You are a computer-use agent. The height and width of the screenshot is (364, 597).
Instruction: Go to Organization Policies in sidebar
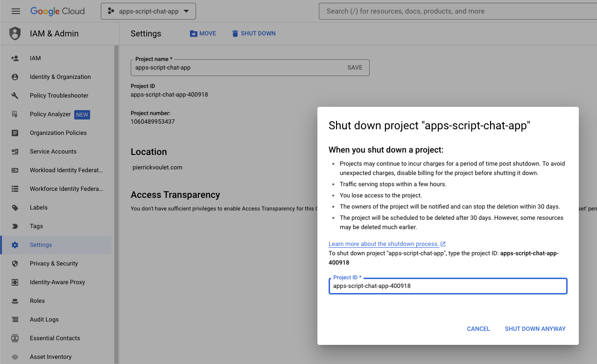tap(58, 133)
